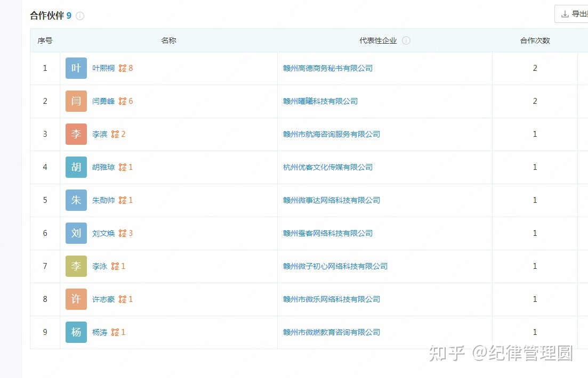
Task: Click 胡雅琼's avatar icon in row 4
Action: (76, 167)
